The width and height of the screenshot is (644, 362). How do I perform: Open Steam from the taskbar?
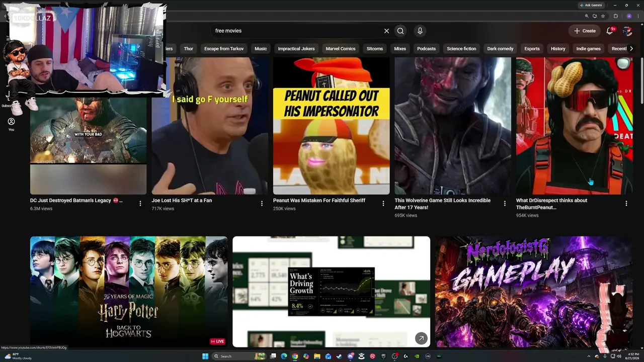click(339, 356)
